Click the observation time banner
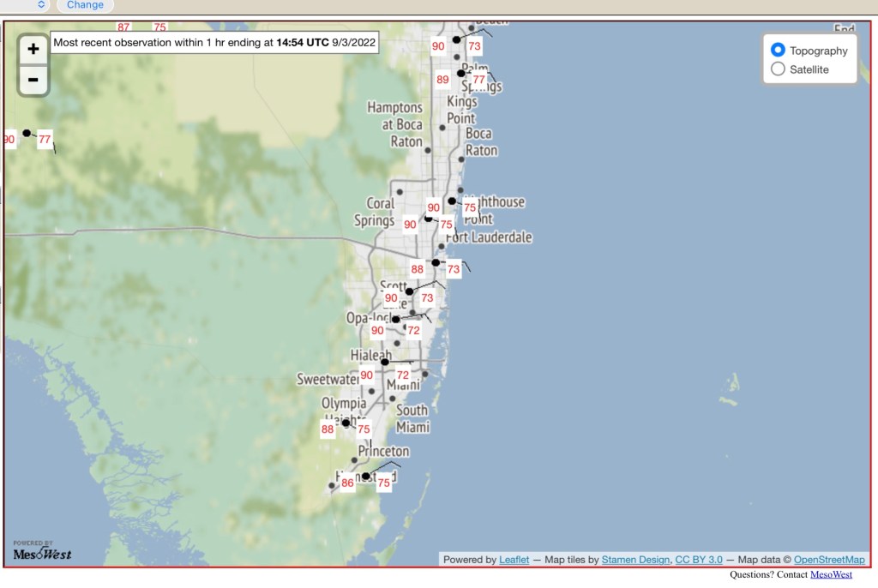This screenshot has width=878, height=588. tap(214, 41)
